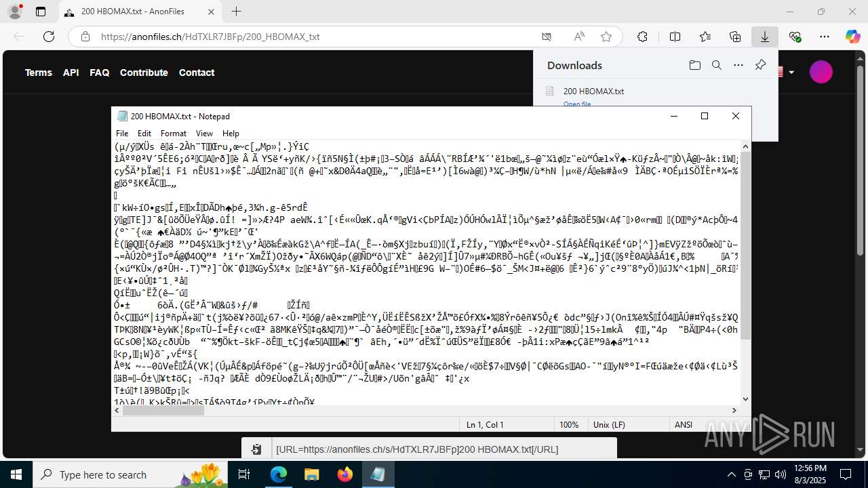The image size is (868, 488).
Task: Click Notepad horizontal scrollbar thumb
Action: pyautogui.click(x=163, y=410)
